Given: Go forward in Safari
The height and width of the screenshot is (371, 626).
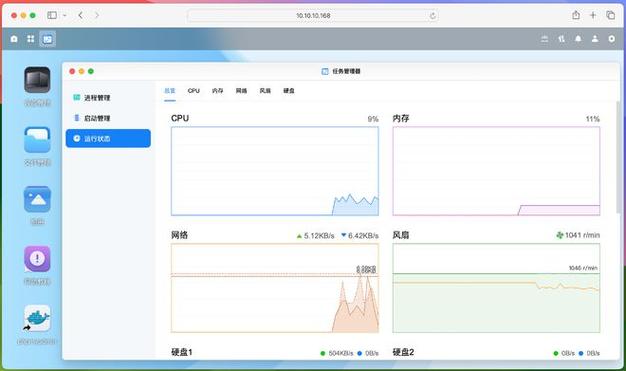Looking at the screenshot, I should [97, 15].
